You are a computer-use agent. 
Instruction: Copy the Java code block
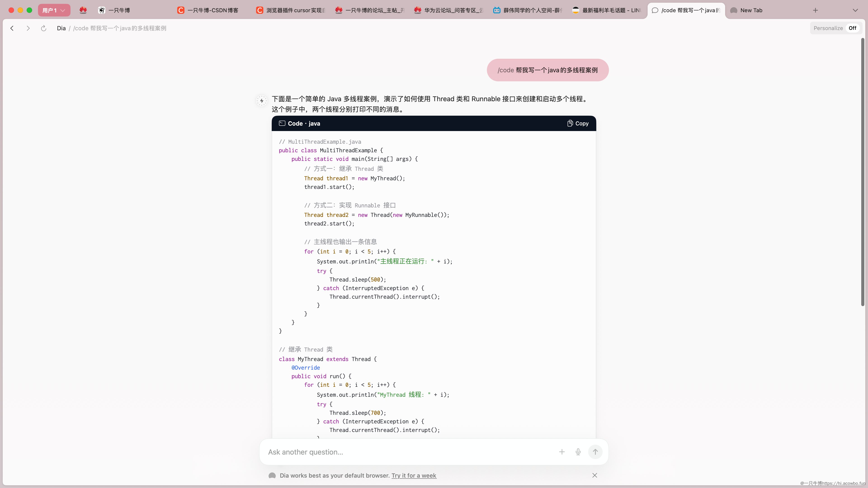tap(578, 123)
